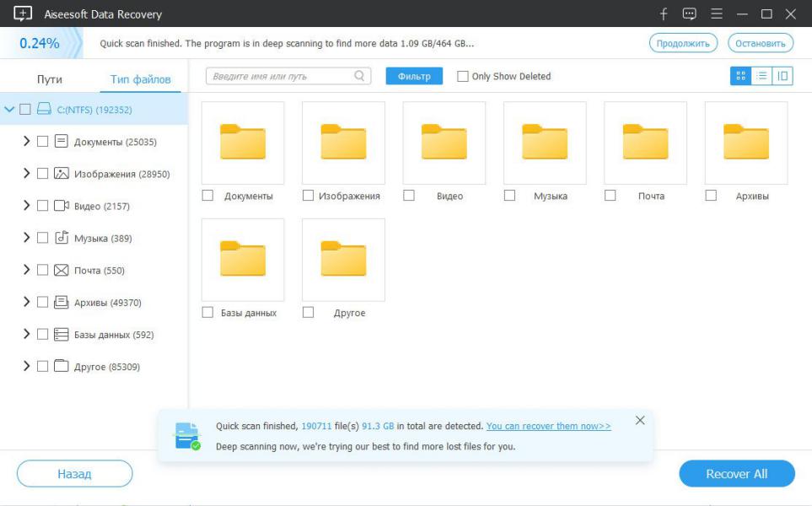Viewport: 812px width, 506px height.
Task: Check Базы данных (592) tree checkbox
Action: pos(42,334)
